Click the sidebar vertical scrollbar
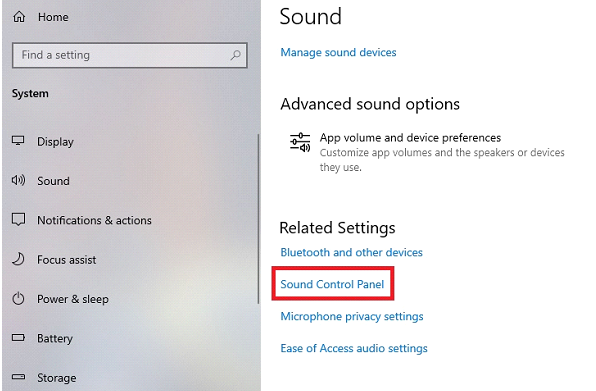This screenshot has height=391, width=596. point(258,218)
